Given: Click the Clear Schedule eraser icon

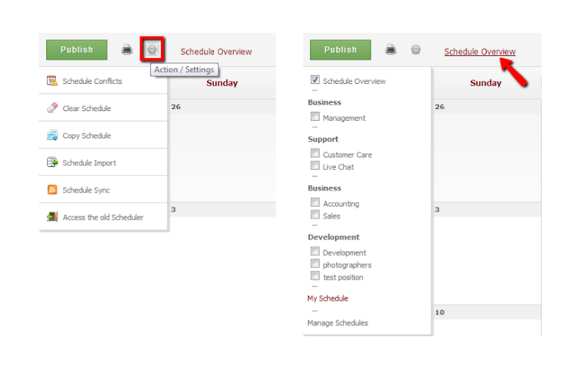Looking at the screenshot, I should point(52,107).
